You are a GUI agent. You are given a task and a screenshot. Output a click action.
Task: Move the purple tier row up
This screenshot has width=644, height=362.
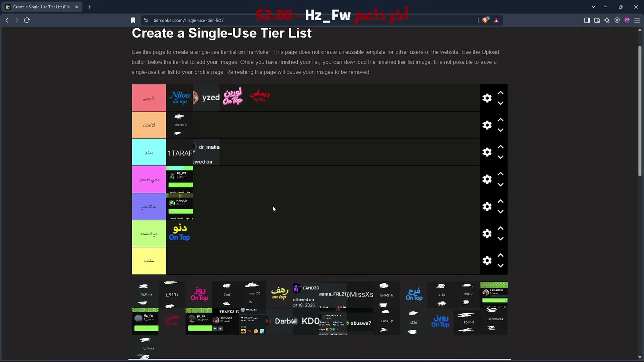[500, 201]
